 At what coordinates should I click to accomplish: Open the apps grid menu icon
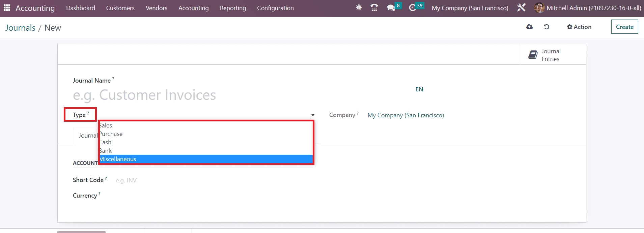tap(7, 8)
